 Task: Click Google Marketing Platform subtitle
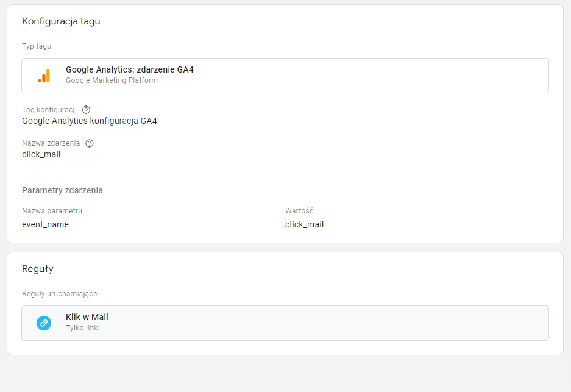112,80
